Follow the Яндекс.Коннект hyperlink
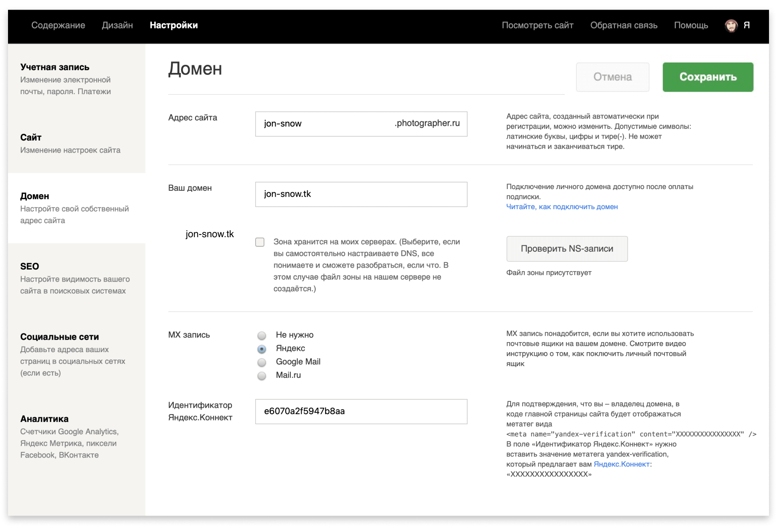Screen dimensions: 777x532 pos(621,464)
